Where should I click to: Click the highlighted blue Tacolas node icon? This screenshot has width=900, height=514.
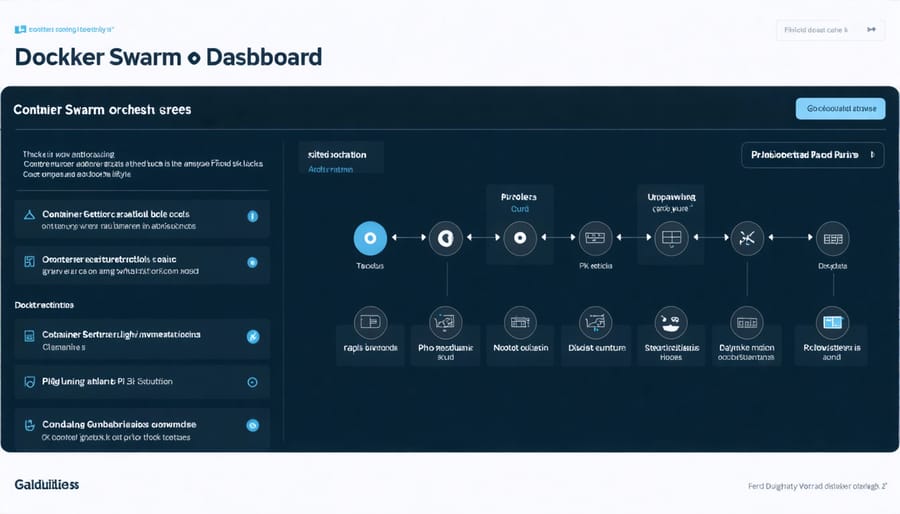[x=370, y=238]
